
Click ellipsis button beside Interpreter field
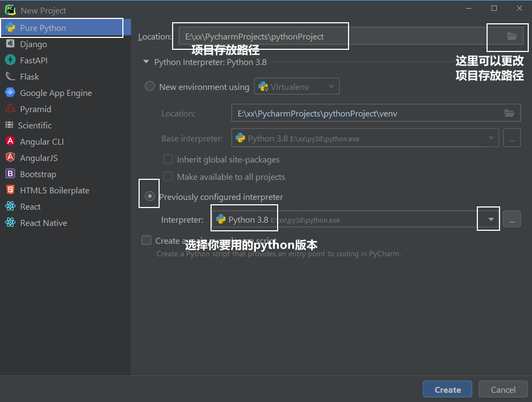click(x=512, y=219)
